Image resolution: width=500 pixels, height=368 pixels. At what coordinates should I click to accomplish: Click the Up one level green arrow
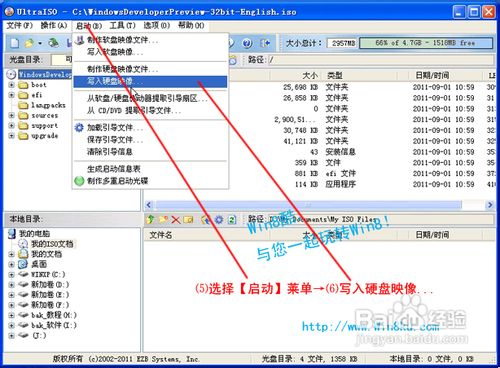[x=150, y=219]
